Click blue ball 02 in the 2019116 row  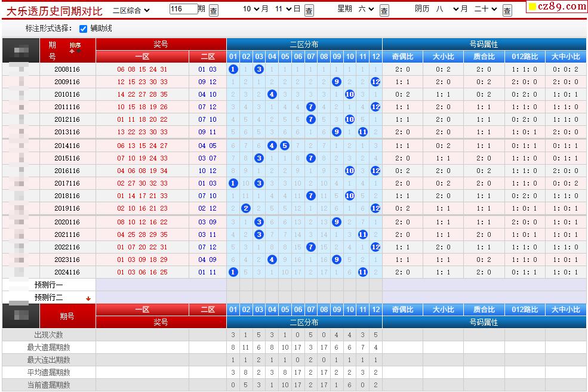click(x=246, y=208)
